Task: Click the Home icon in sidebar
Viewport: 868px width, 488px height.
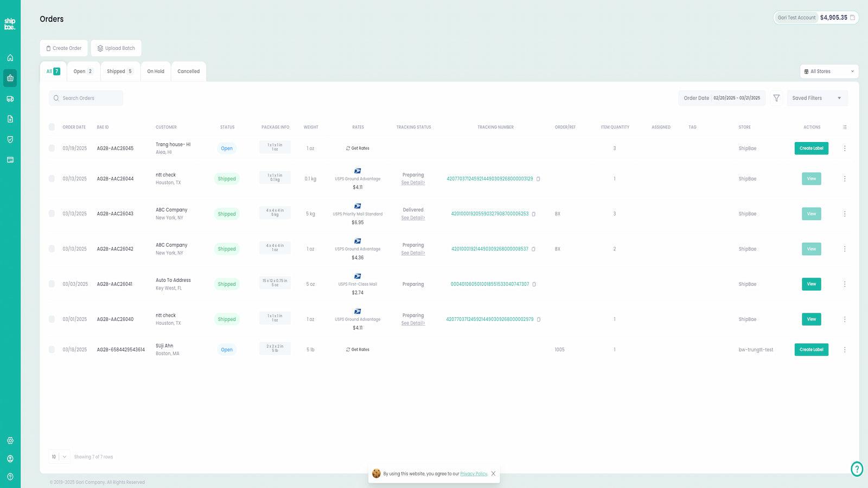Action: [10, 58]
